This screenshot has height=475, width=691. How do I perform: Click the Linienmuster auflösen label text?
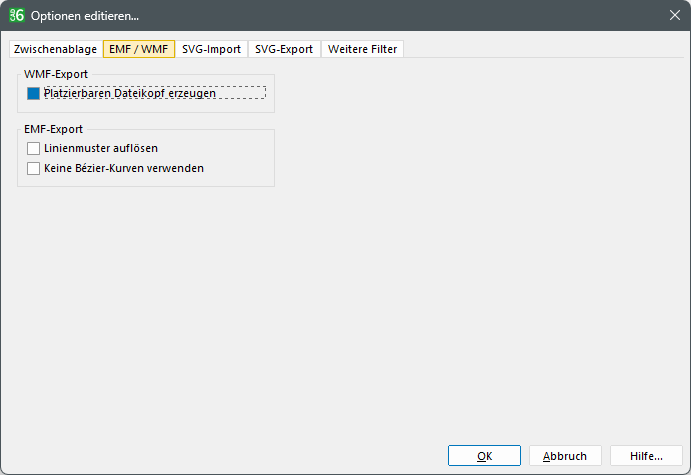[x=101, y=148]
